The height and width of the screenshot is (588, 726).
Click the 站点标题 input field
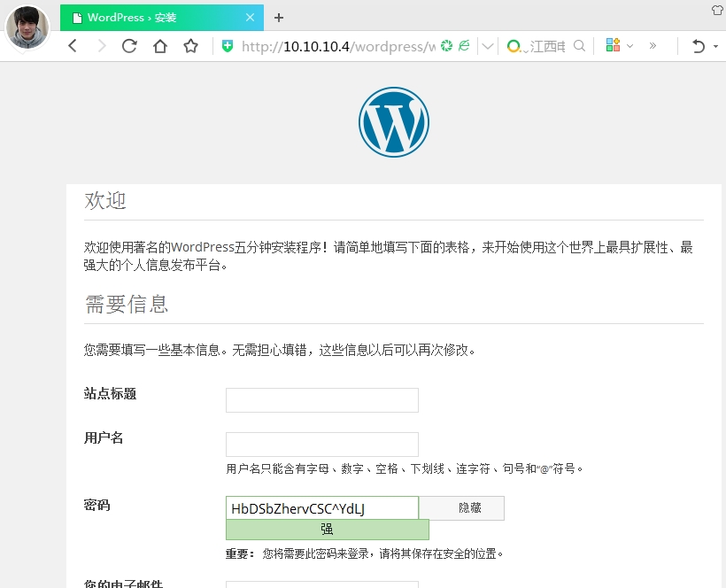[322, 399]
